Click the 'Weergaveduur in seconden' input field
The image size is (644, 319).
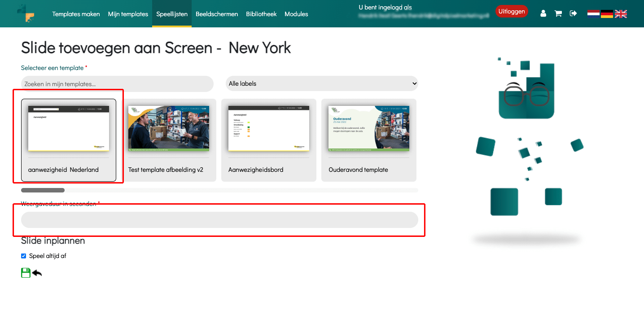click(219, 220)
